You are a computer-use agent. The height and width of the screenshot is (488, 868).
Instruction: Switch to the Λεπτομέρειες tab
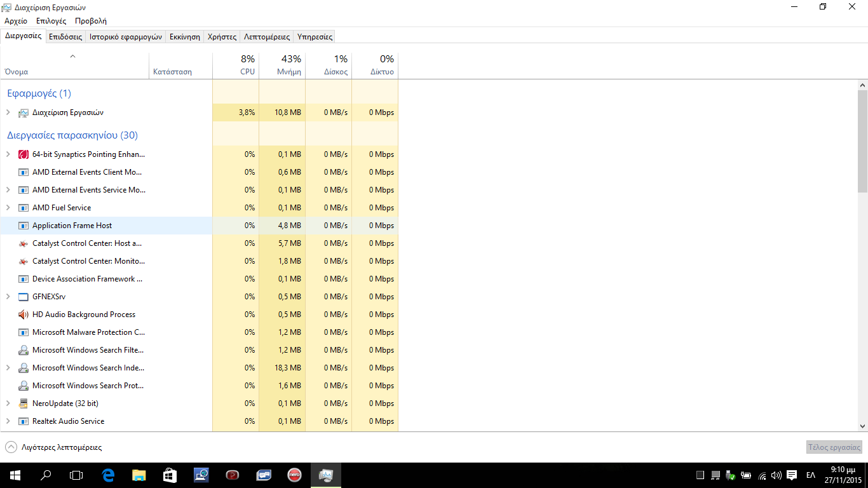tap(267, 37)
